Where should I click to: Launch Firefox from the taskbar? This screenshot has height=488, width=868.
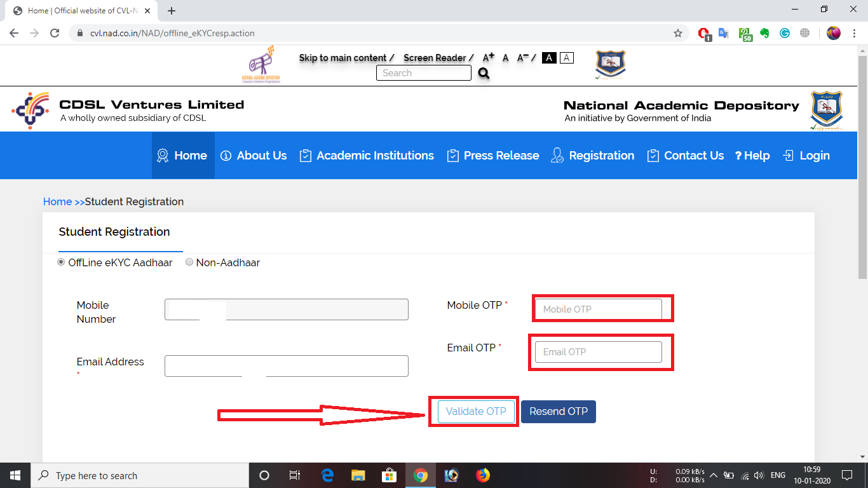[483, 475]
